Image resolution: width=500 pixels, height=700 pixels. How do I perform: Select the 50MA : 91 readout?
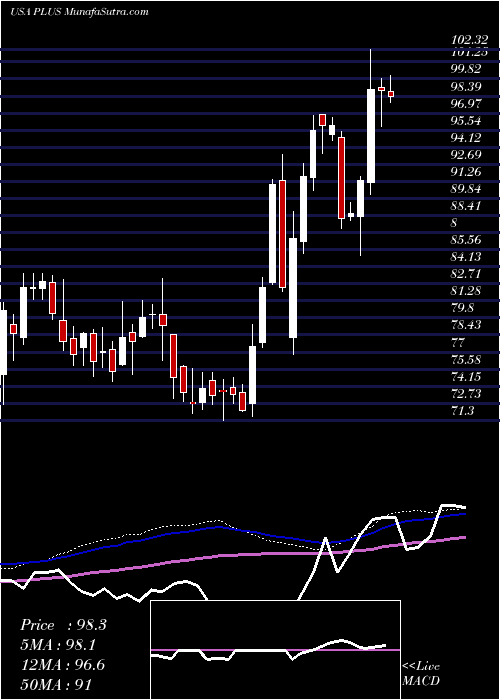(56, 684)
